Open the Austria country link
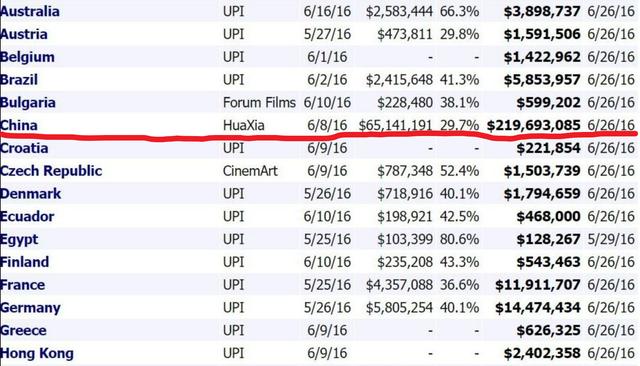Image resolution: width=640 pixels, height=366 pixels. pos(24,34)
